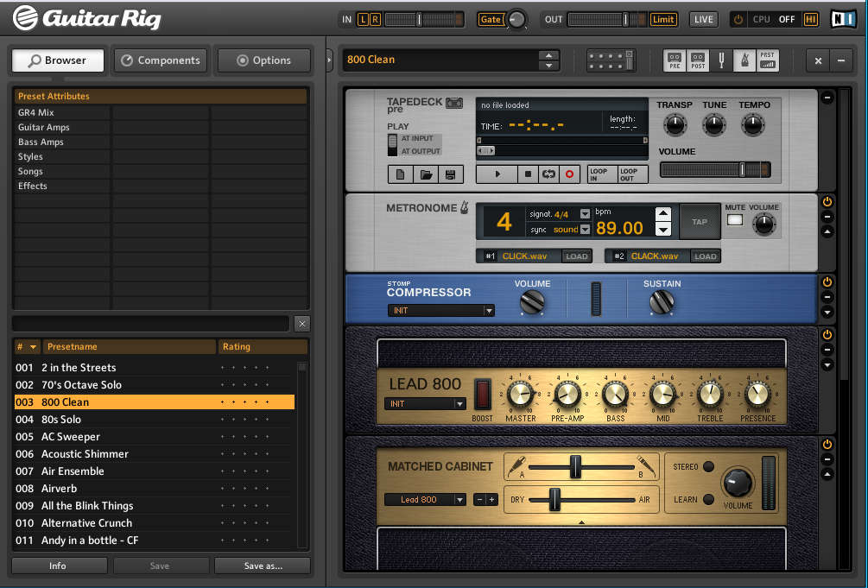Toggle engine power icon next to CPU
Image resolution: width=868 pixels, height=588 pixels.
click(738, 19)
